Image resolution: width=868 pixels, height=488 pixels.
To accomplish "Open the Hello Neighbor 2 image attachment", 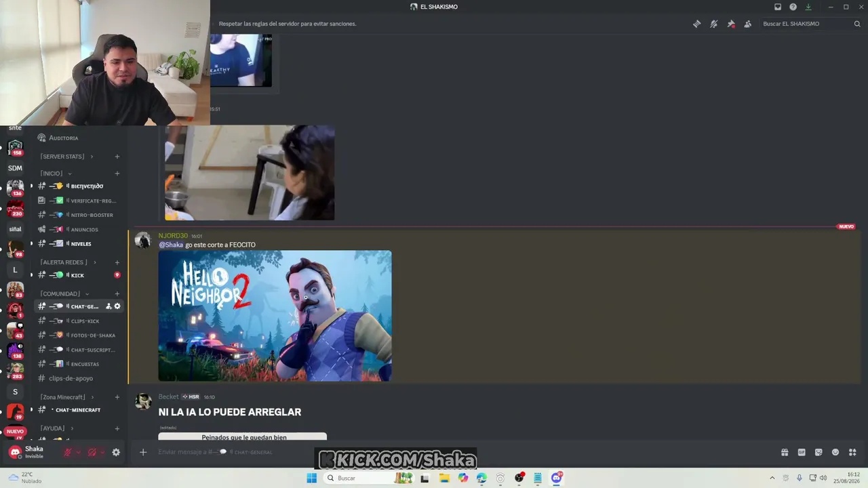I will tap(275, 316).
